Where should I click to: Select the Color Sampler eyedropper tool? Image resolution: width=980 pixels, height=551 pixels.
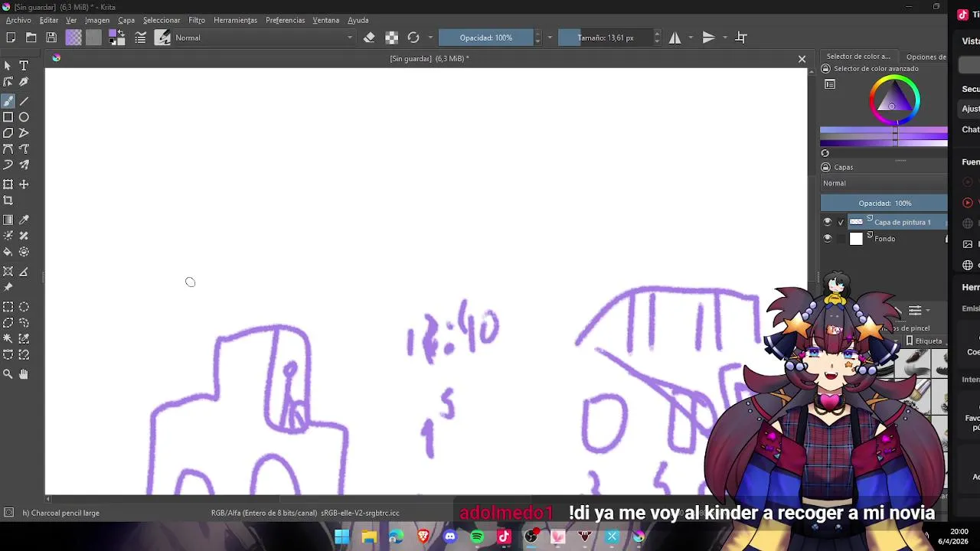pos(24,220)
